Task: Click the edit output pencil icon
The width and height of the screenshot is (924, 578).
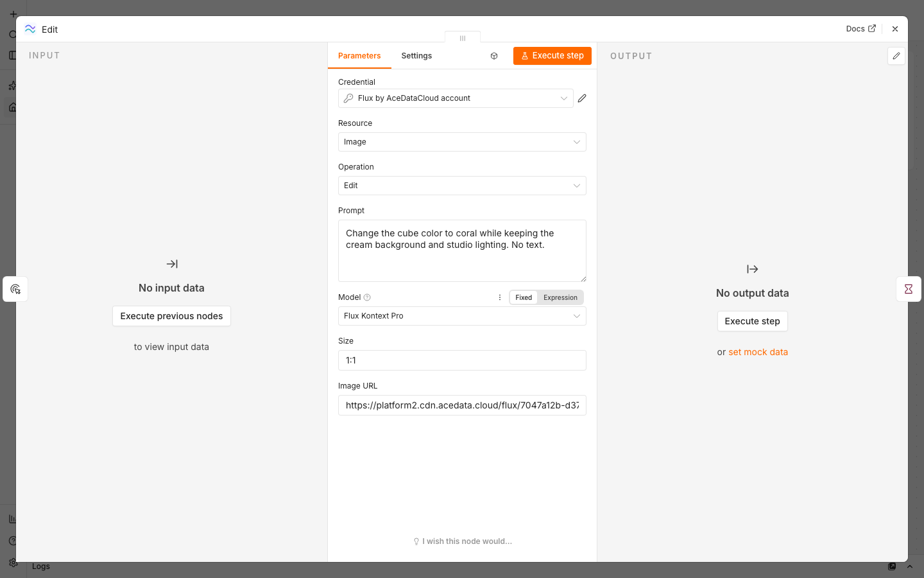Action: click(896, 56)
